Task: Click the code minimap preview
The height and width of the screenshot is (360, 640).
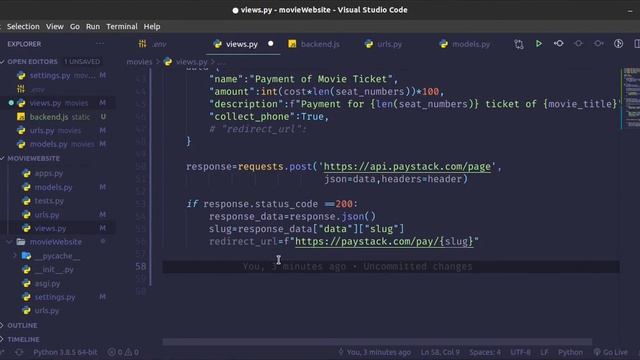Action: pos(631,98)
